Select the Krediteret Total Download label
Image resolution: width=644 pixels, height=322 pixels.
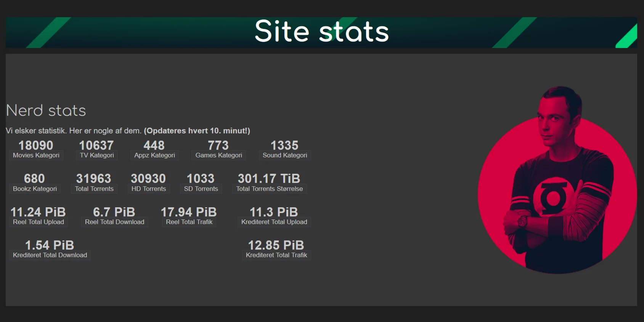(50, 255)
